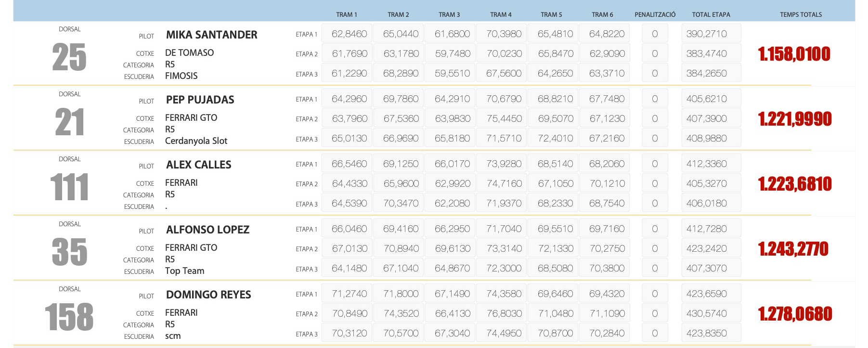
Task: Click pilot name PEP PUJADAS
Action: (x=200, y=100)
